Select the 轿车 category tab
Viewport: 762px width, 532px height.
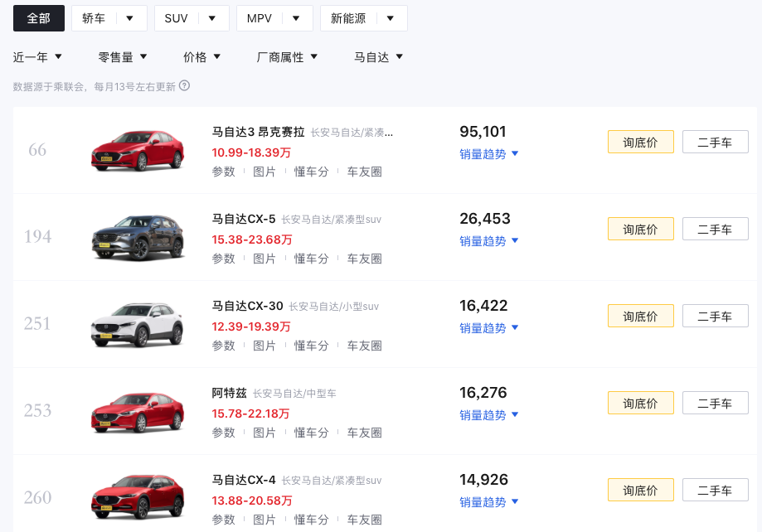(x=94, y=18)
